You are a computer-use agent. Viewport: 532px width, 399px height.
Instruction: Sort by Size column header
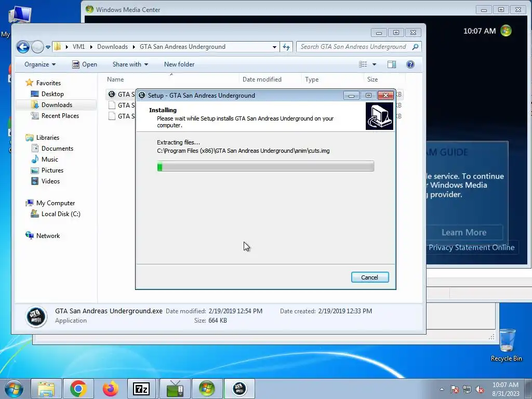372,79
